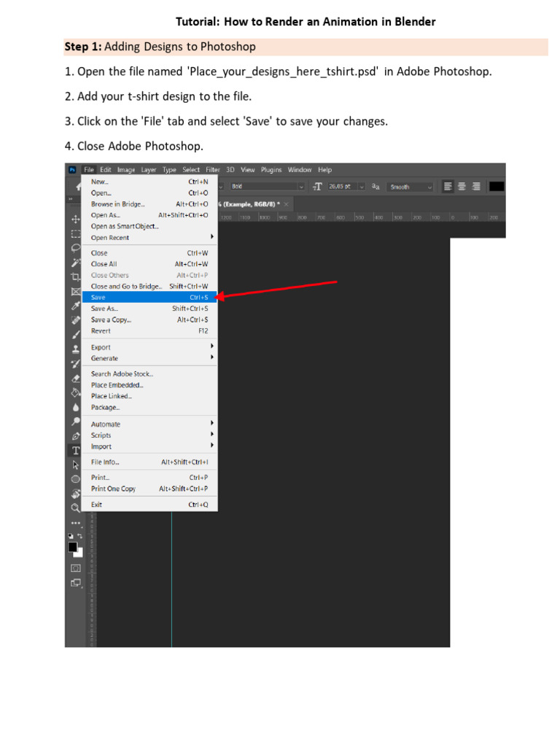Choose Print One Copy menu entry
The image size is (560, 747).
click(x=149, y=488)
